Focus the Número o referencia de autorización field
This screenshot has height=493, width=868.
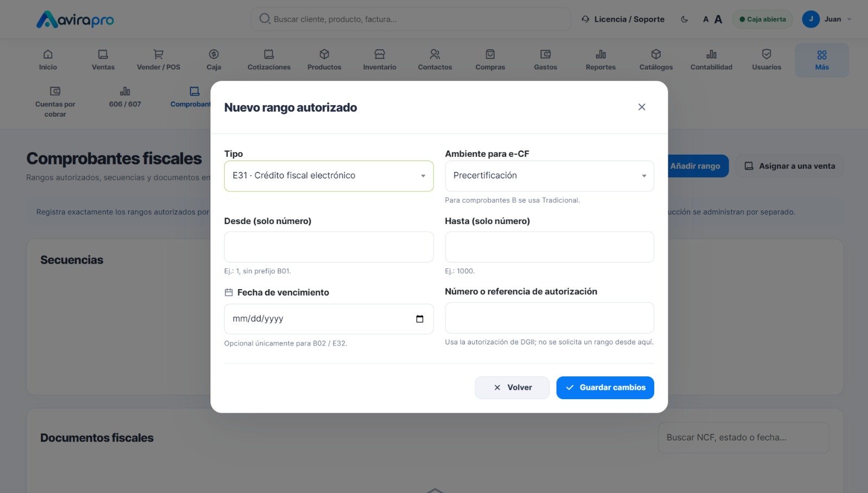[550, 318]
